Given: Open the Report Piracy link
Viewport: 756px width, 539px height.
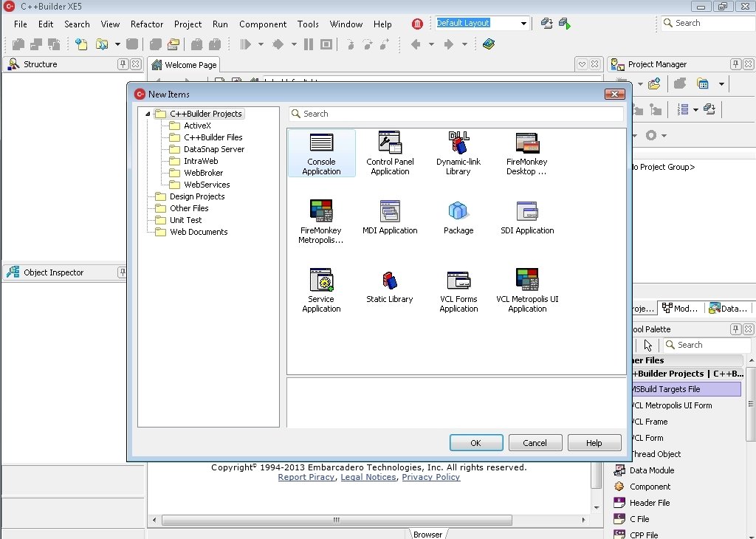Looking at the screenshot, I should click(306, 477).
